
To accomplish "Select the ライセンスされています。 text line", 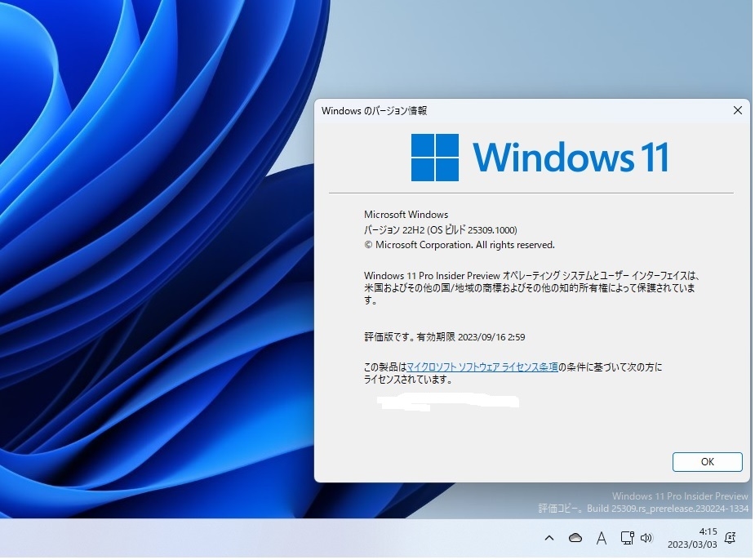I will [408, 380].
